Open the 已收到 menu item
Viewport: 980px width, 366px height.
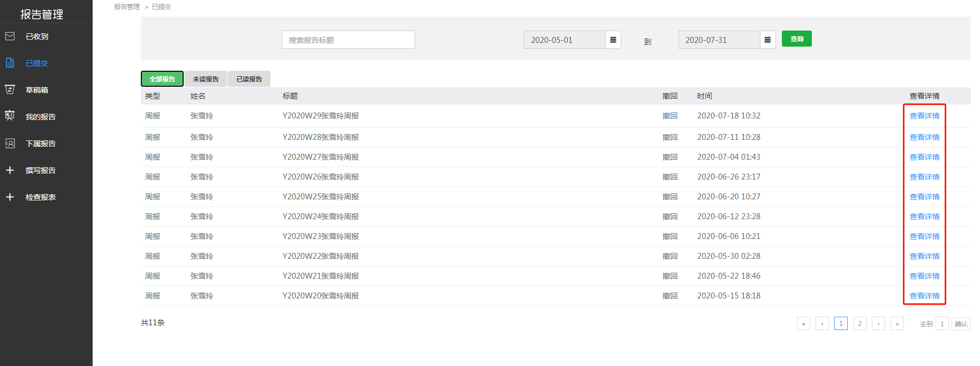coord(37,36)
